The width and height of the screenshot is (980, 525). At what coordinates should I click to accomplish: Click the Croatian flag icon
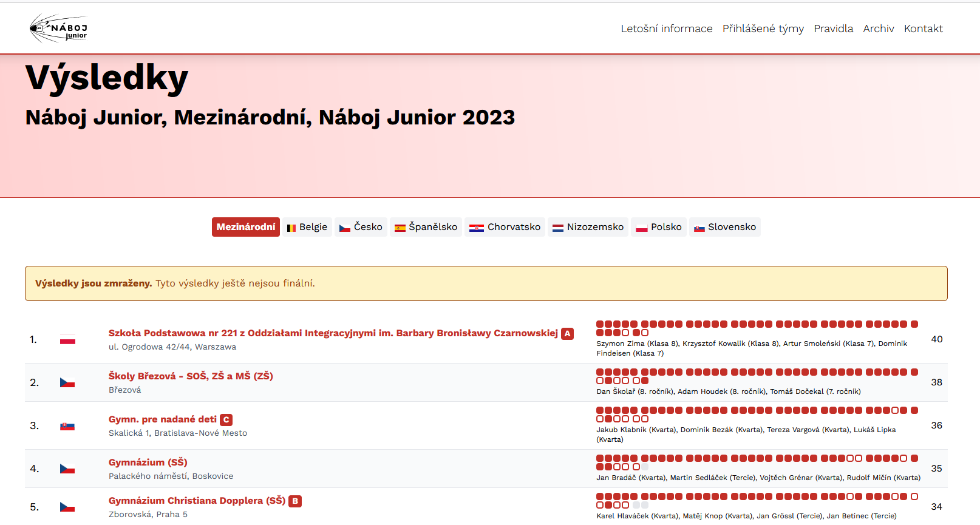pyautogui.click(x=477, y=228)
